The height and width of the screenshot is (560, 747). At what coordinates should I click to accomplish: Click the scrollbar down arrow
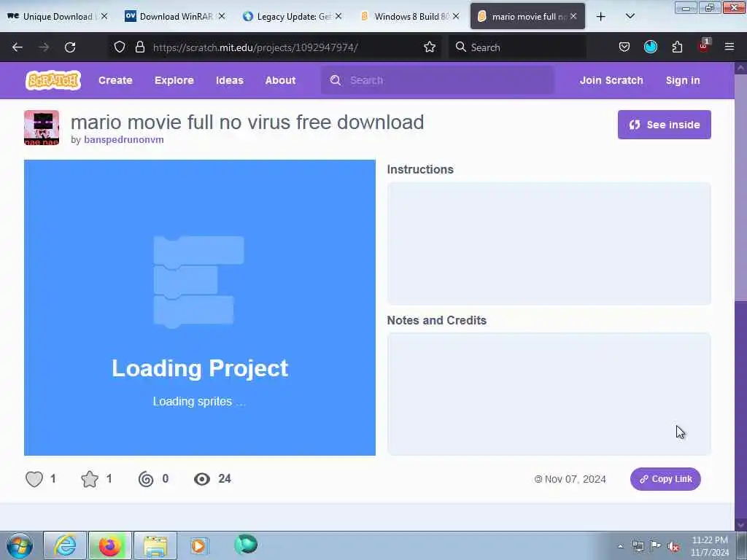tap(740, 525)
